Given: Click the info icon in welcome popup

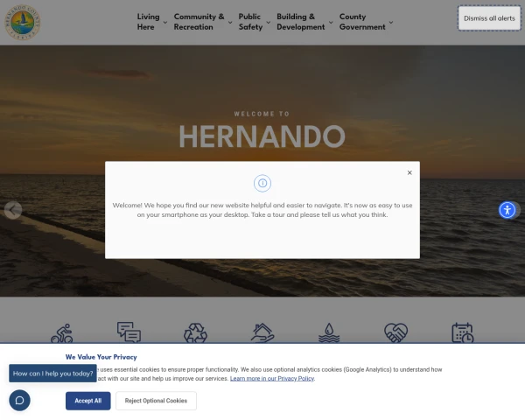Looking at the screenshot, I should (262, 183).
